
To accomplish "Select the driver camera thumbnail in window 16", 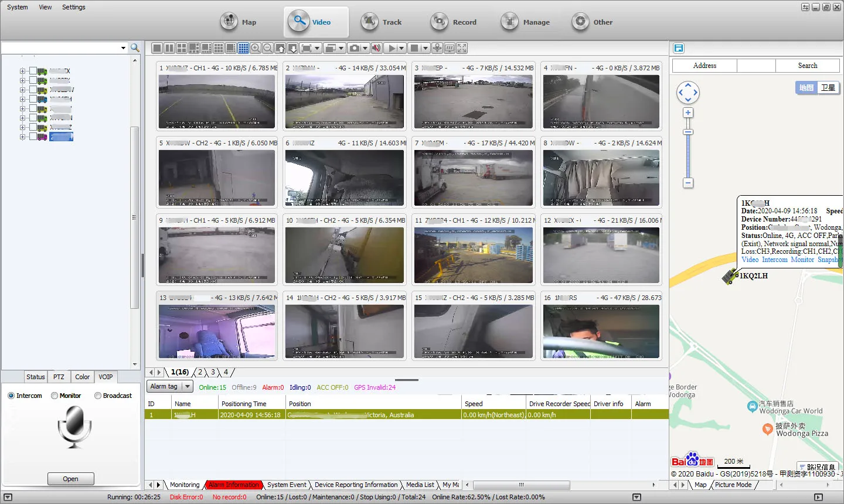I will (601, 331).
